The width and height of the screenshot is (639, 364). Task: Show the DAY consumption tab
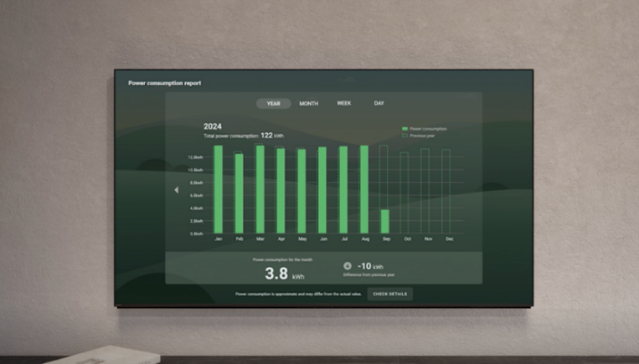(x=379, y=104)
